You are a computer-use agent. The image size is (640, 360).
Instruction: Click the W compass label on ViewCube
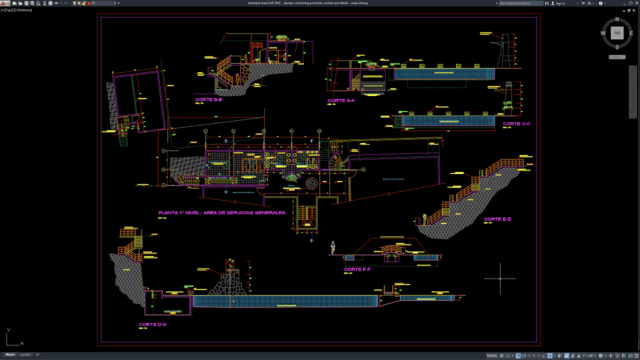click(603, 33)
